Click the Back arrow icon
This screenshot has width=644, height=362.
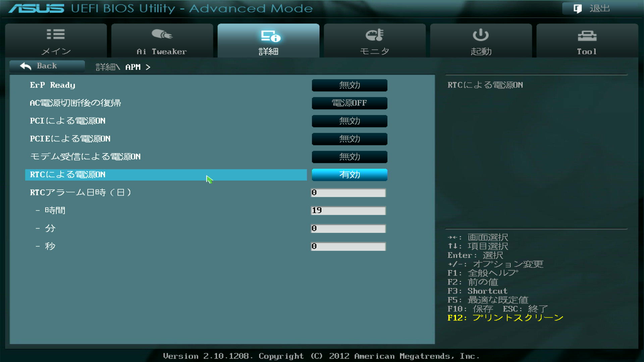[25, 66]
